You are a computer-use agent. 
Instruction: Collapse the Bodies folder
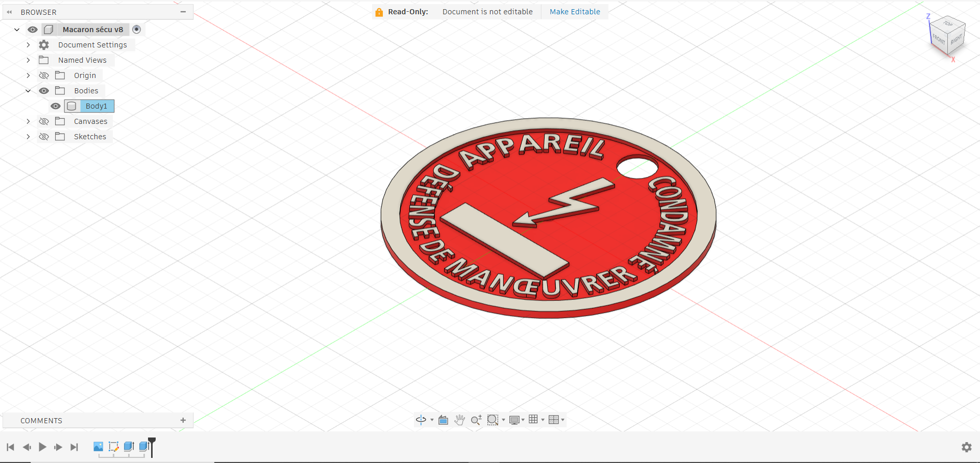click(x=28, y=91)
